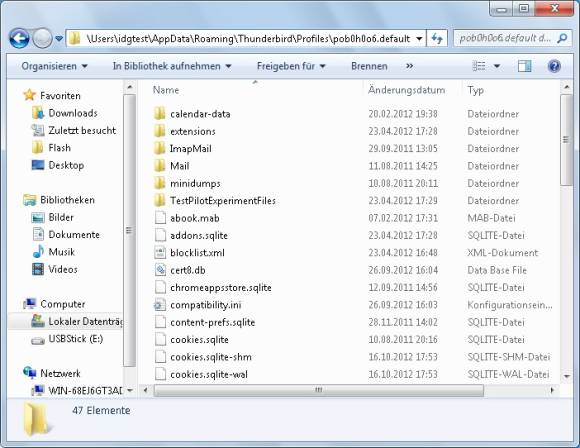Select the compatibility.ini file icon

[x=160, y=305]
